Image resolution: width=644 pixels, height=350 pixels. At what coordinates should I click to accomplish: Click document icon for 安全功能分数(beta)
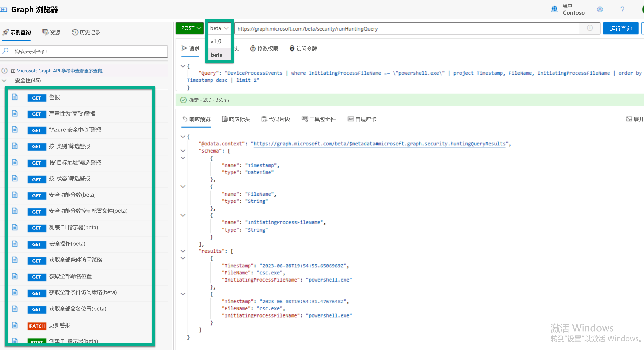click(x=15, y=195)
